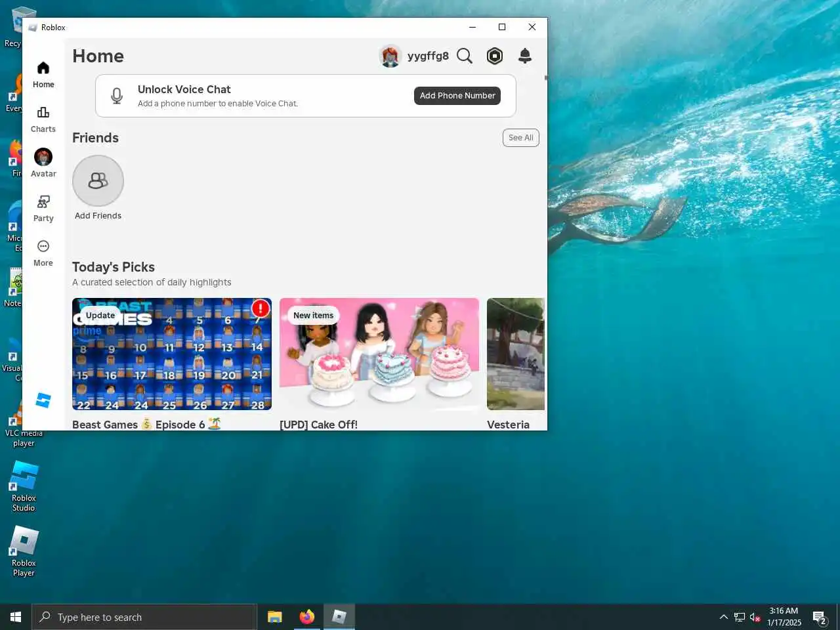The width and height of the screenshot is (840, 630).
Task: Open the Action Center notifications icon
Action: (820, 617)
